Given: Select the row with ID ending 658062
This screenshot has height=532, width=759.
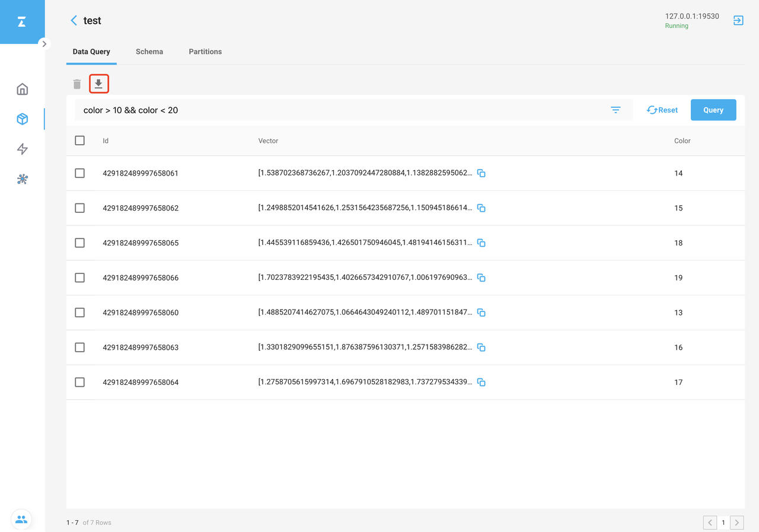Looking at the screenshot, I should (80, 208).
